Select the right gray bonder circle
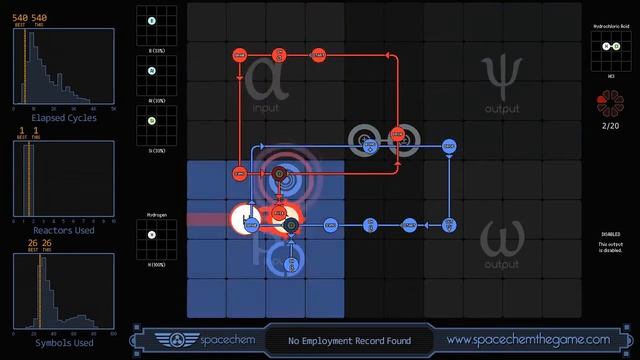 (404, 140)
